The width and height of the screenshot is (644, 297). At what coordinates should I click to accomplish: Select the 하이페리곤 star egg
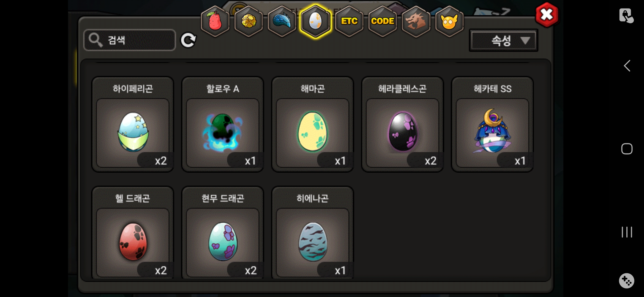pyautogui.click(x=133, y=124)
